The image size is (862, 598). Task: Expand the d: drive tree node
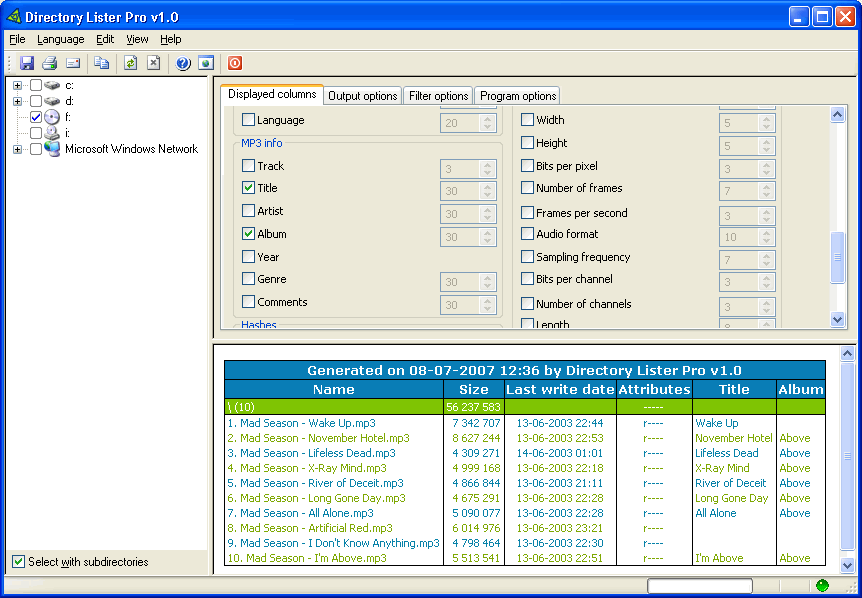(x=17, y=102)
